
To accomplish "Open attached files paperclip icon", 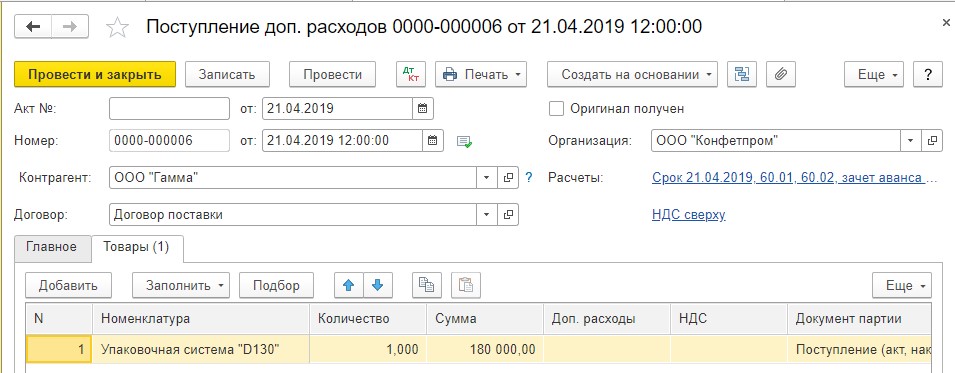I will (x=780, y=74).
